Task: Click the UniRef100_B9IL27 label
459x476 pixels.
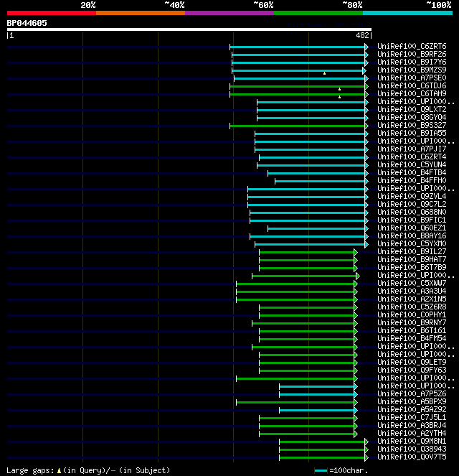Action: click(412, 251)
